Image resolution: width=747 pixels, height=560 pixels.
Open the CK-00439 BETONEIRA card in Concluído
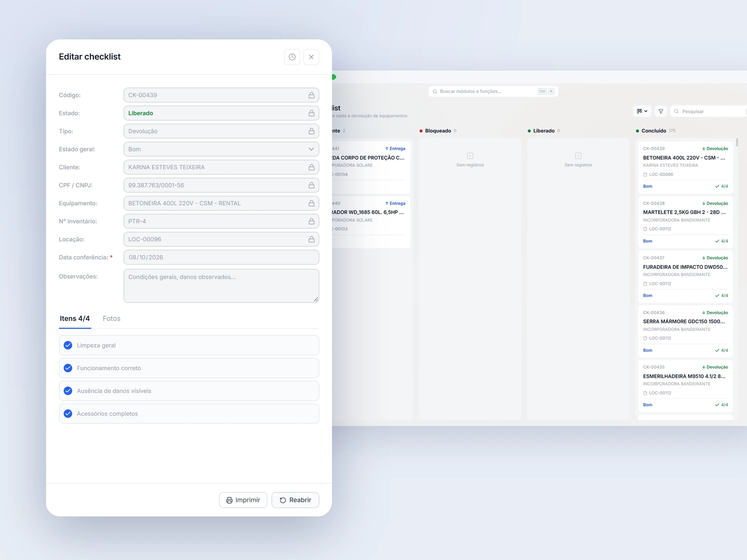click(686, 167)
